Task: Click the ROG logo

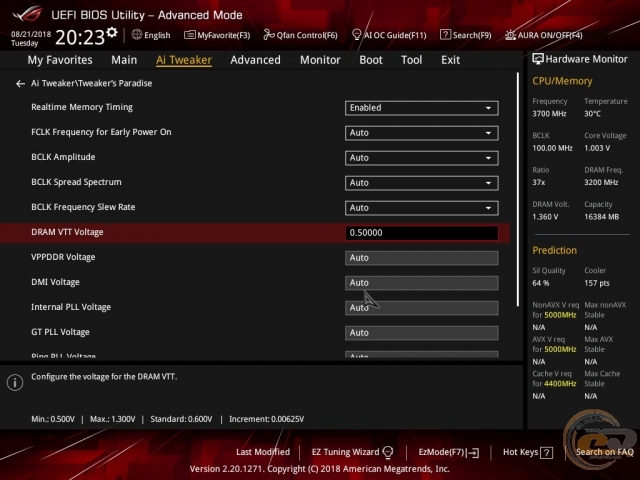Action: [27, 14]
